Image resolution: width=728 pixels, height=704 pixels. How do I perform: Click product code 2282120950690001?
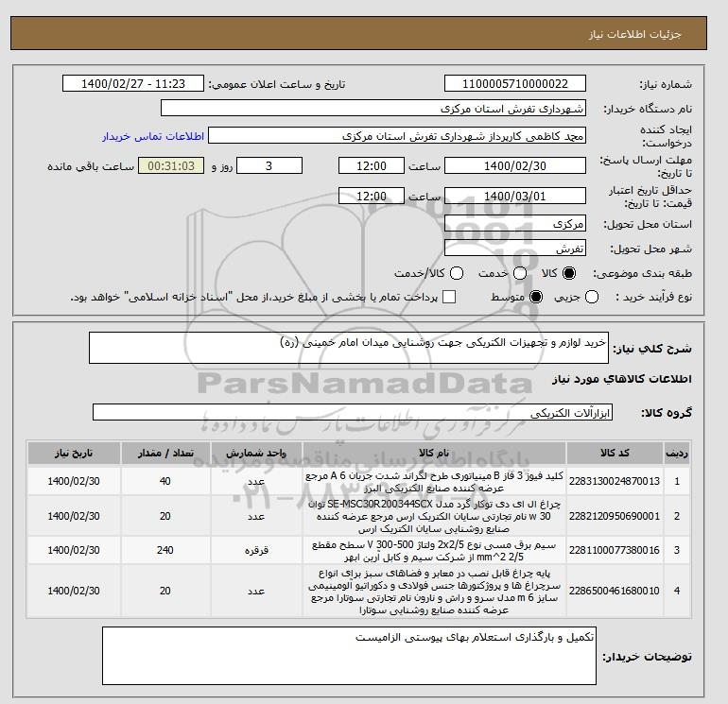[x=615, y=516]
